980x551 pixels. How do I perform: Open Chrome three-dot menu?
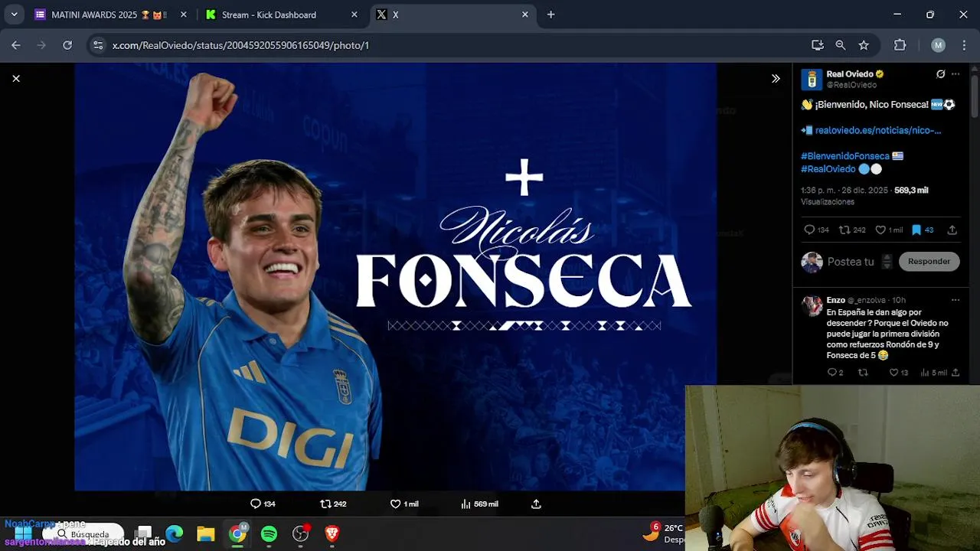pos(963,45)
